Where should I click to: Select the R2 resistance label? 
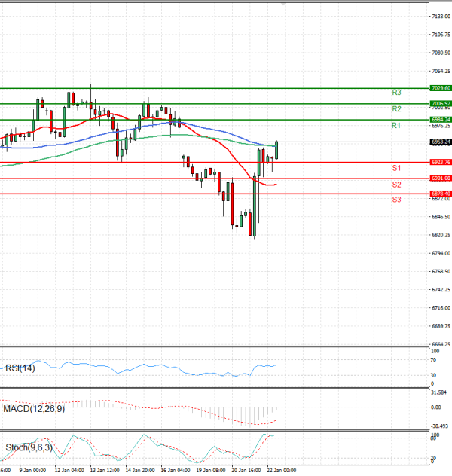click(x=396, y=109)
